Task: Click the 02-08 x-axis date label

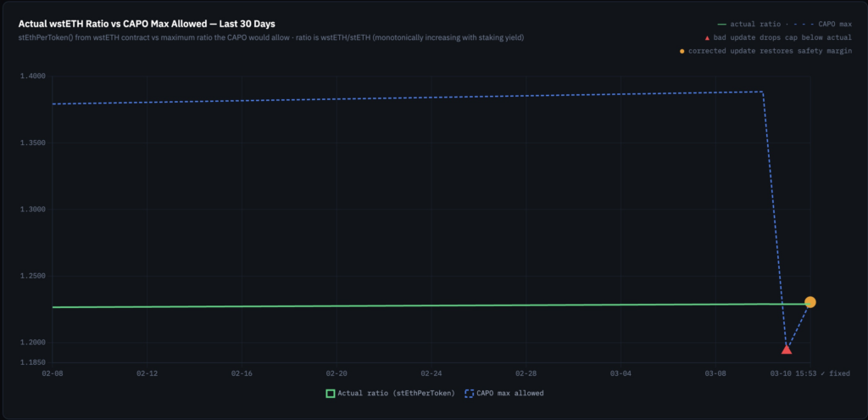Action: 53,373
